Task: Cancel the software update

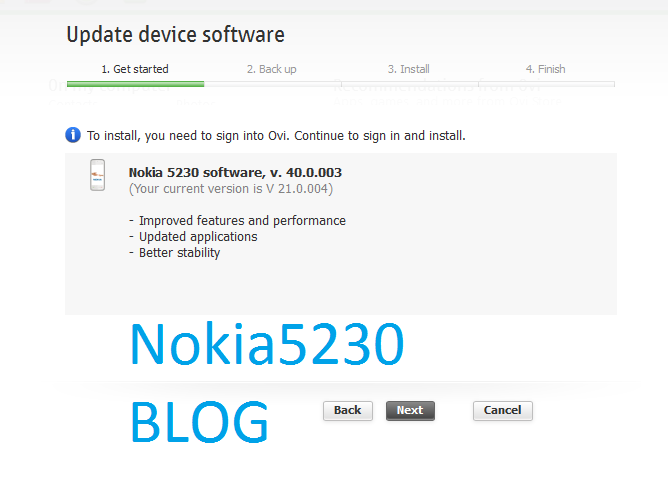Action: tap(503, 411)
